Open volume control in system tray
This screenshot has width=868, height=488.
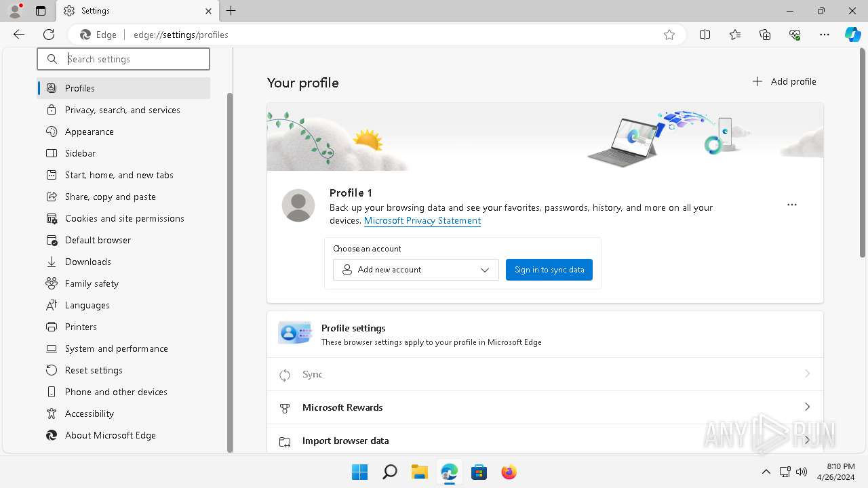(802, 472)
